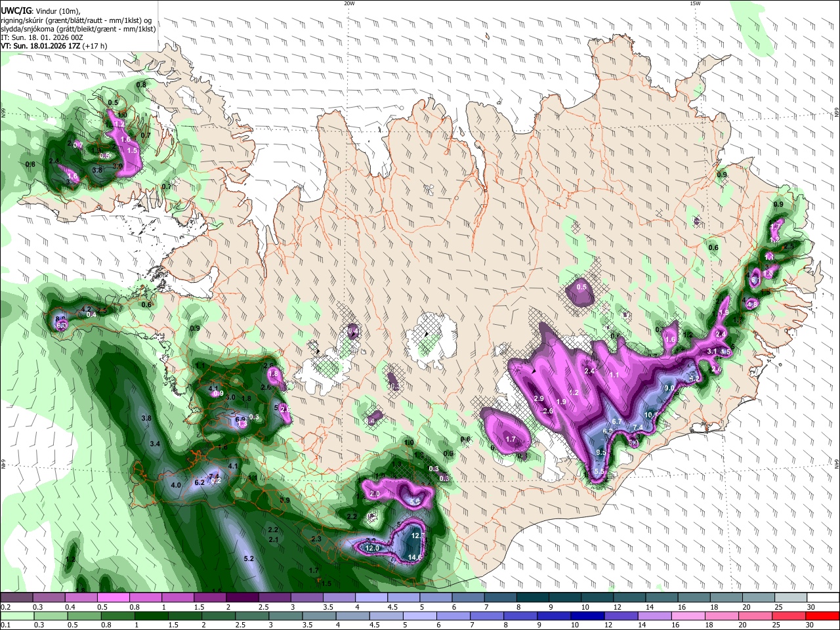Click the 8.5 precipitation value in the southeast
The width and height of the screenshot is (840, 630).
click(x=601, y=453)
